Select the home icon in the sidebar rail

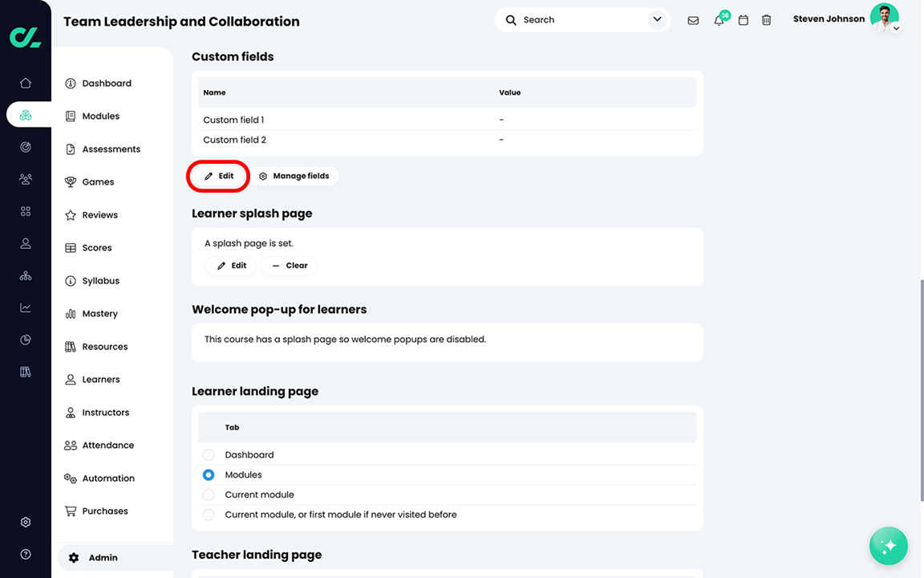[x=25, y=83]
